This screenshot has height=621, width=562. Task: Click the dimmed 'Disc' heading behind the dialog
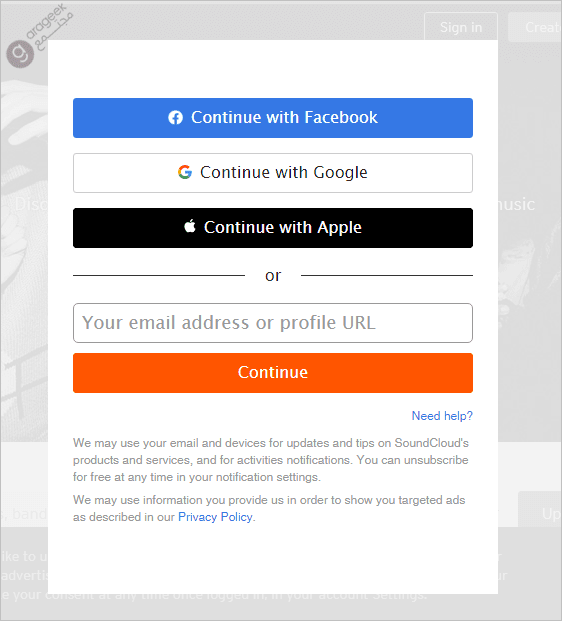click(x=31, y=204)
